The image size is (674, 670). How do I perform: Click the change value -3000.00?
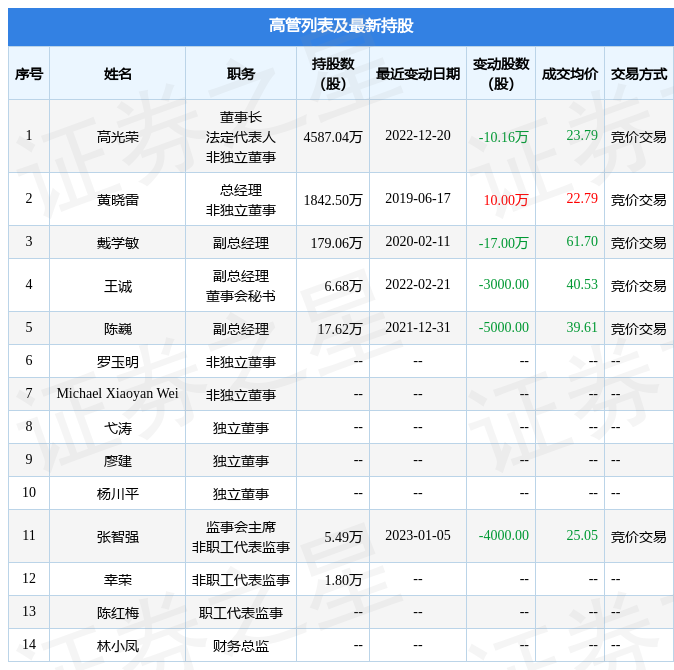503,284
